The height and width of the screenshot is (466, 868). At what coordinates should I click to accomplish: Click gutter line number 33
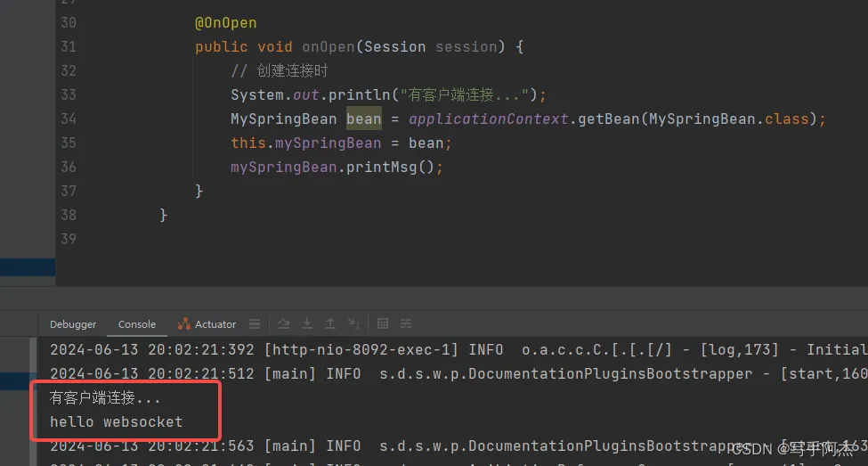(x=69, y=94)
